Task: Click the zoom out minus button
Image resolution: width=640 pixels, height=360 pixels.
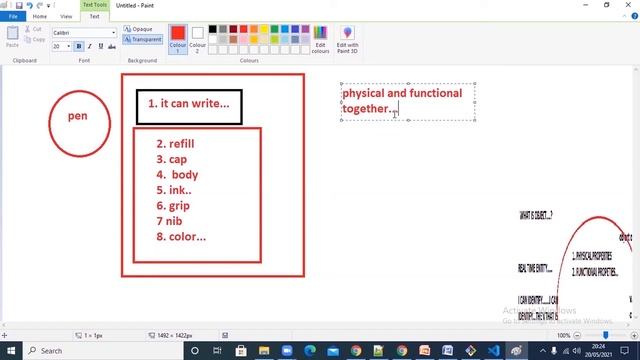Action: [577, 336]
